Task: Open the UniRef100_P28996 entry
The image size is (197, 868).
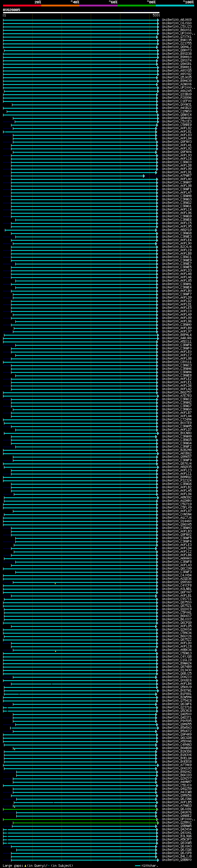Action: pyautogui.click(x=177, y=98)
